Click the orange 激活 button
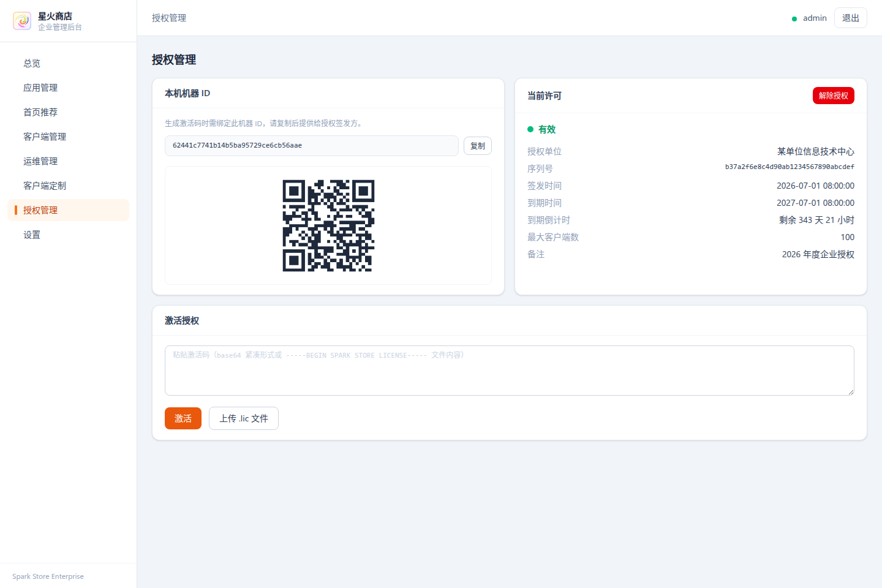The image size is (882, 588). [183, 418]
